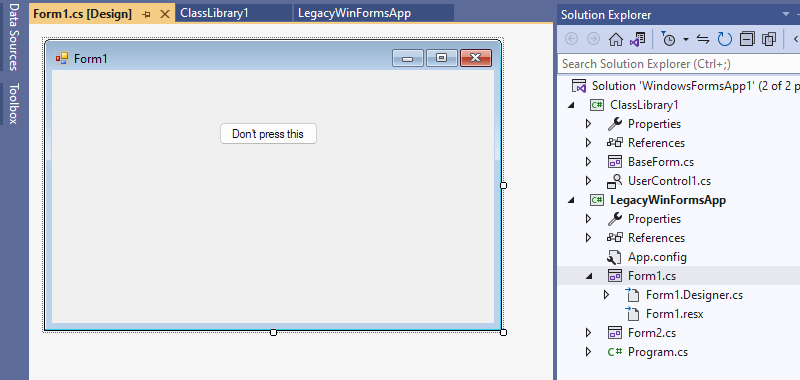Click the Back arrow in Solution Explorer
This screenshot has width=800, height=380.
pos(572,39)
